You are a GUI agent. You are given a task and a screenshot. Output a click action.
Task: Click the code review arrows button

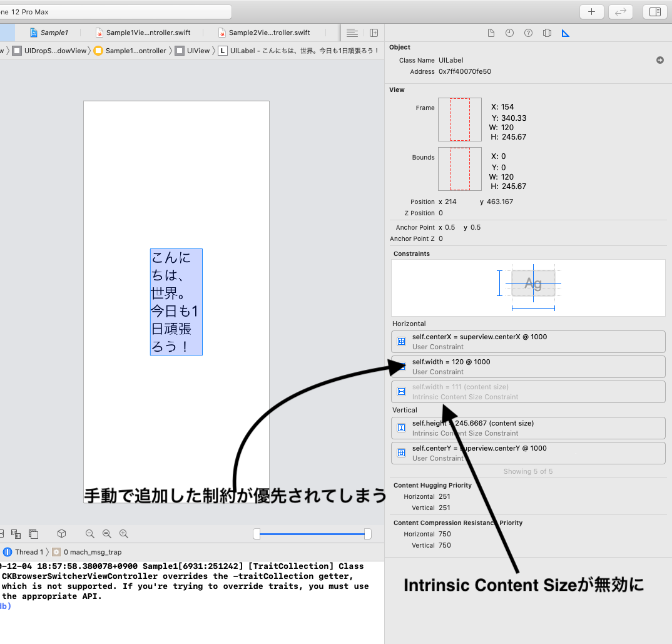pyautogui.click(x=620, y=12)
